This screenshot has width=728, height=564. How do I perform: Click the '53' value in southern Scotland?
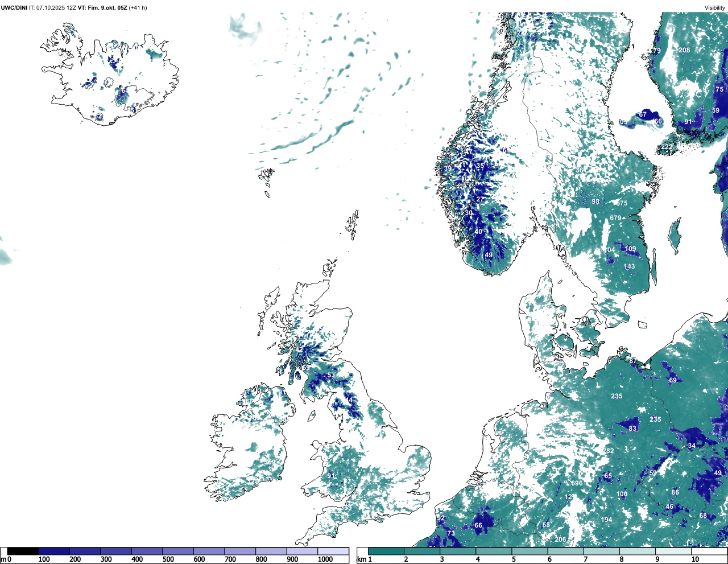coord(330,375)
